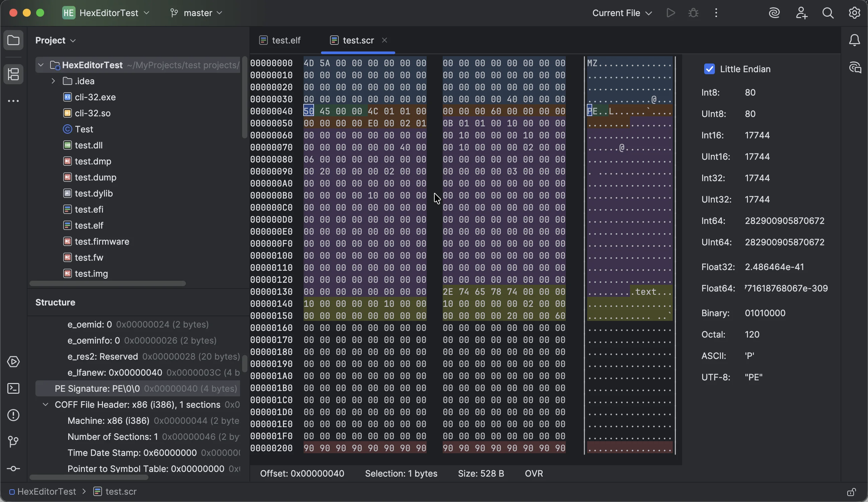Image resolution: width=868 pixels, height=502 pixels.
Task: Click test.scr breadcrumb in status bar
Action: [115, 492]
